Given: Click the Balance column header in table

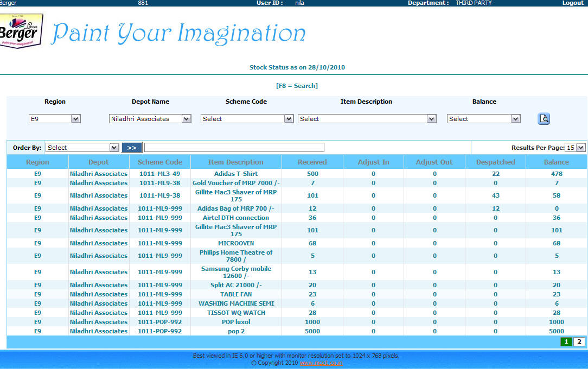Looking at the screenshot, I should (x=557, y=162).
